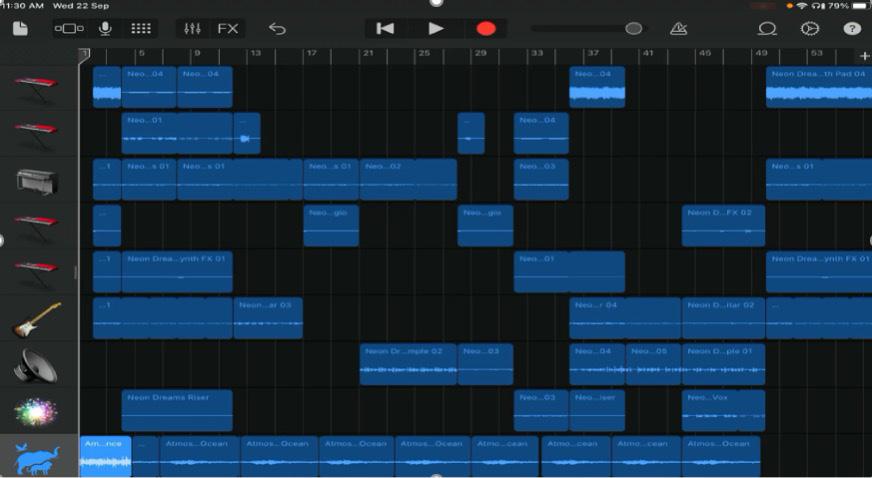The image size is (872, 478).
Task: Tap the battery 79% indicator
Action: tap(848, 6)
